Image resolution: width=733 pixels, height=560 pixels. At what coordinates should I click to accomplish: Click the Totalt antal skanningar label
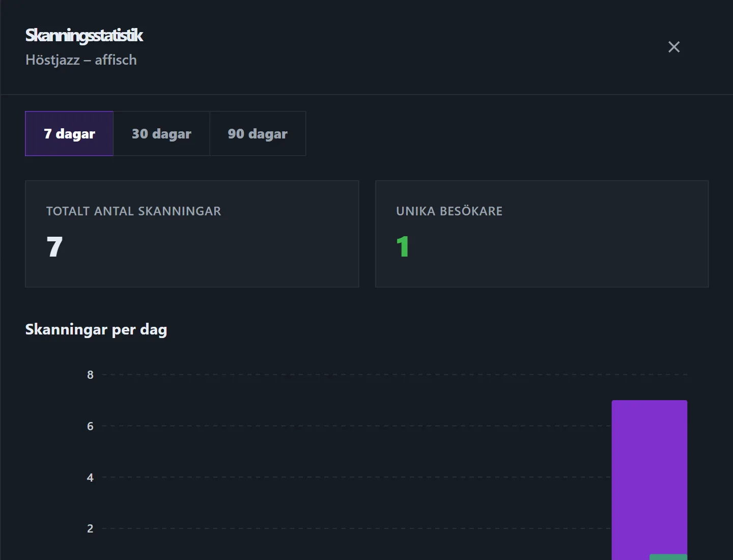point(134,211)
